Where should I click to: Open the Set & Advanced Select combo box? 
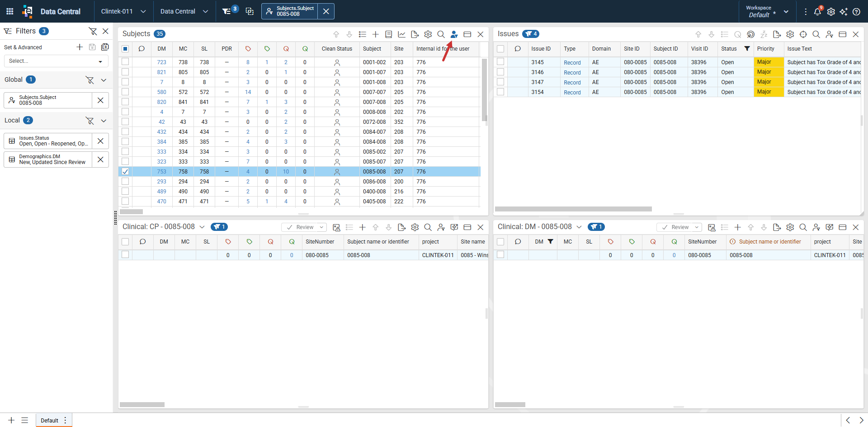coord(56,61)
